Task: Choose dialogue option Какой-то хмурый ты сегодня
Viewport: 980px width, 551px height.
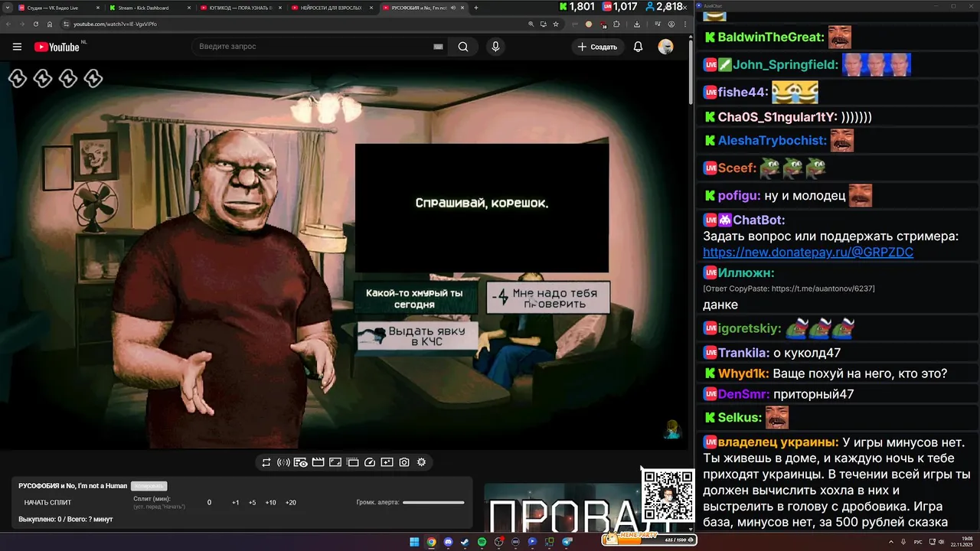Action: 414,298
